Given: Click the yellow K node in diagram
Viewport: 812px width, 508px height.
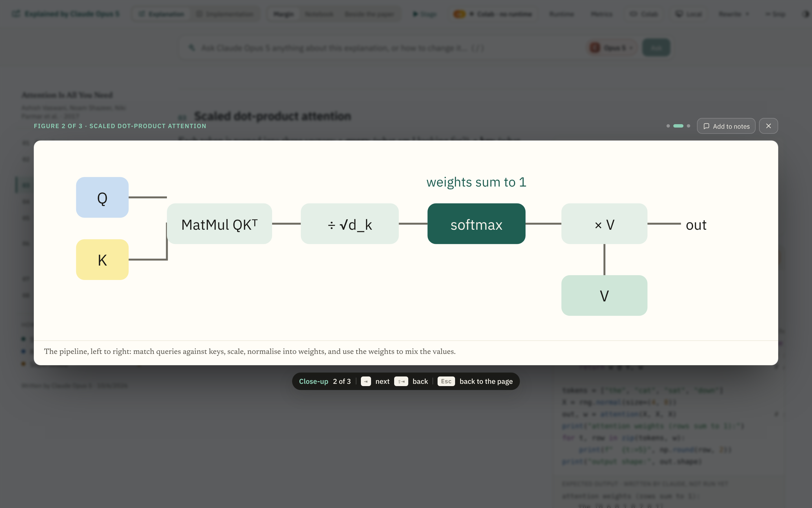Looking at the screenshot, I should (x=102, y=259).
